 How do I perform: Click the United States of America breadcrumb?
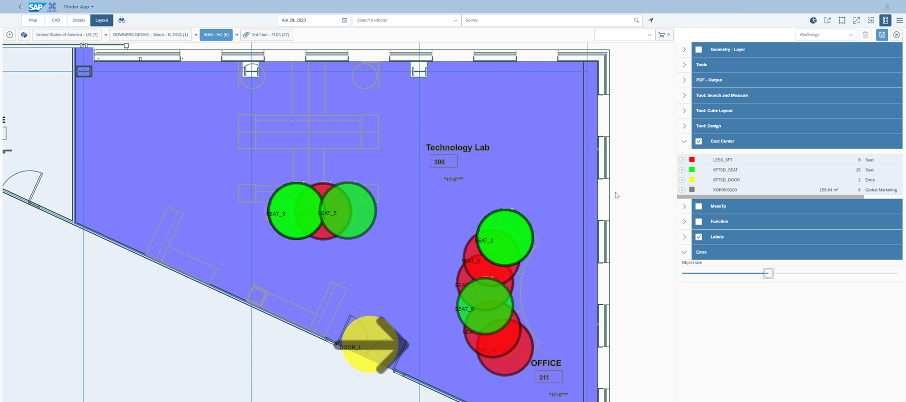(66, 35)
